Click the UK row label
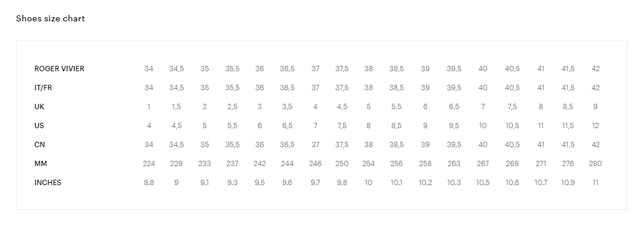Screen dimensions: 644x229 (40, 106)
